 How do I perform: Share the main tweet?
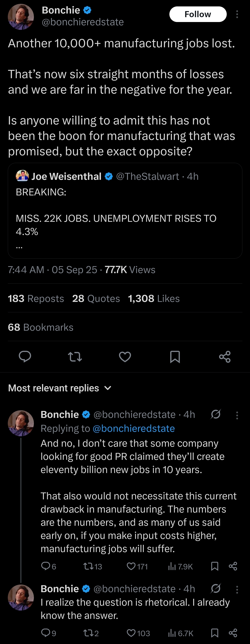click(225, 357)
